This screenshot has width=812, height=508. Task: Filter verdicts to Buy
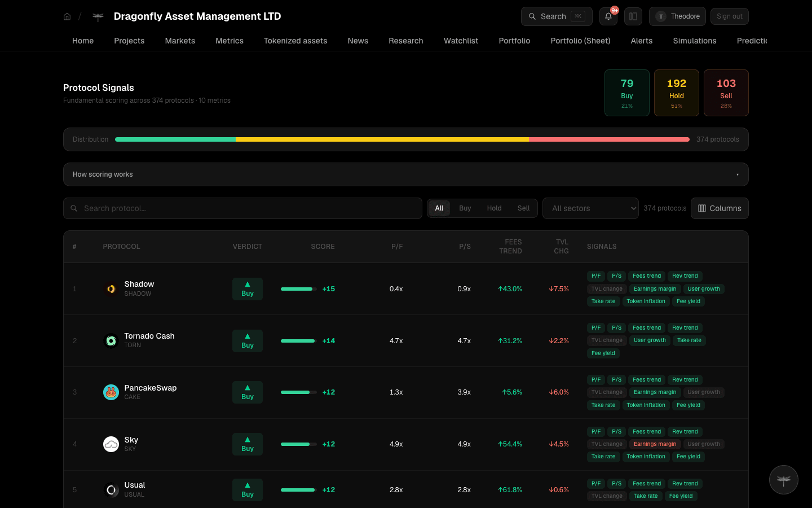(465, 208)
